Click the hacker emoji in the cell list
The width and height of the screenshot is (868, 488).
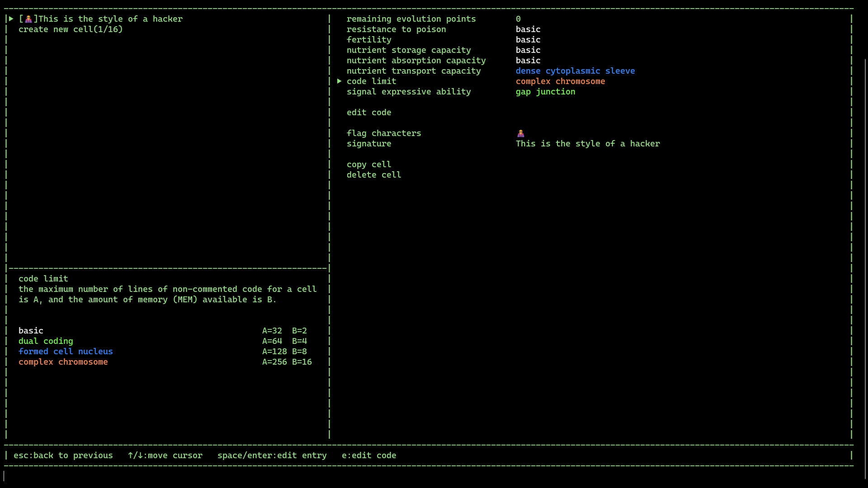point(28,19)
